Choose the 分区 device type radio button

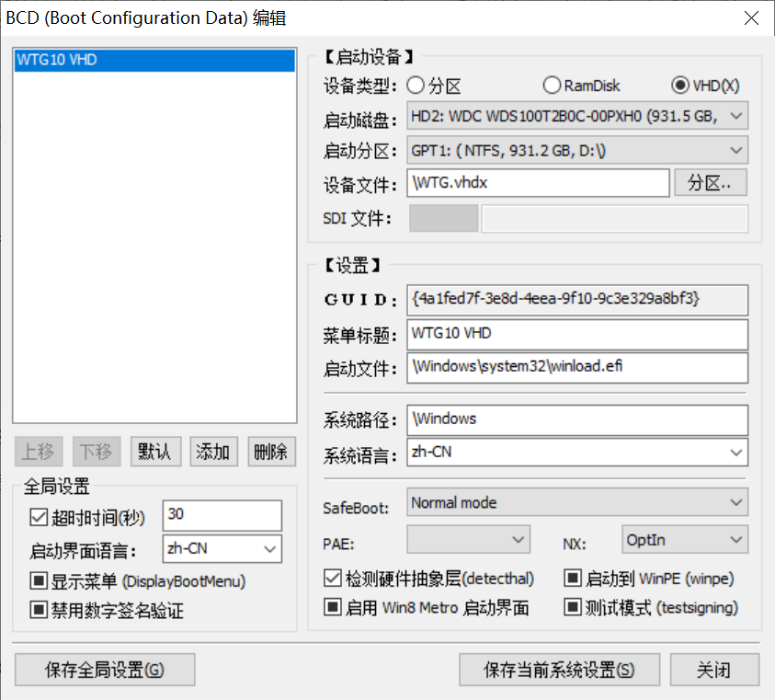click(416, 86)
